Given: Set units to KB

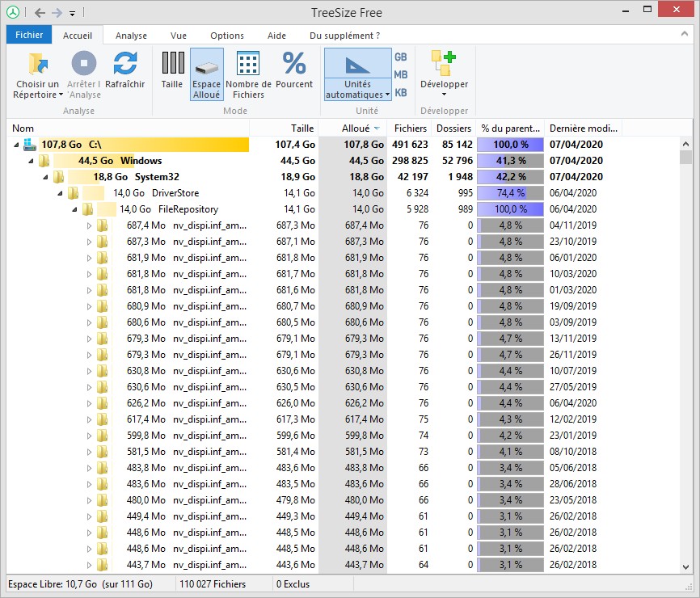Looking at the screenshot, I should click(400, 93).
